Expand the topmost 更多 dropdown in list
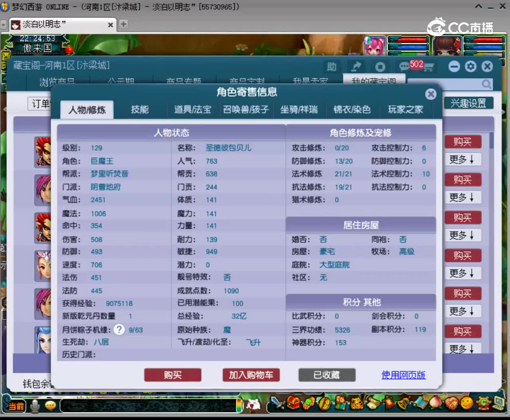 point(463,159)
